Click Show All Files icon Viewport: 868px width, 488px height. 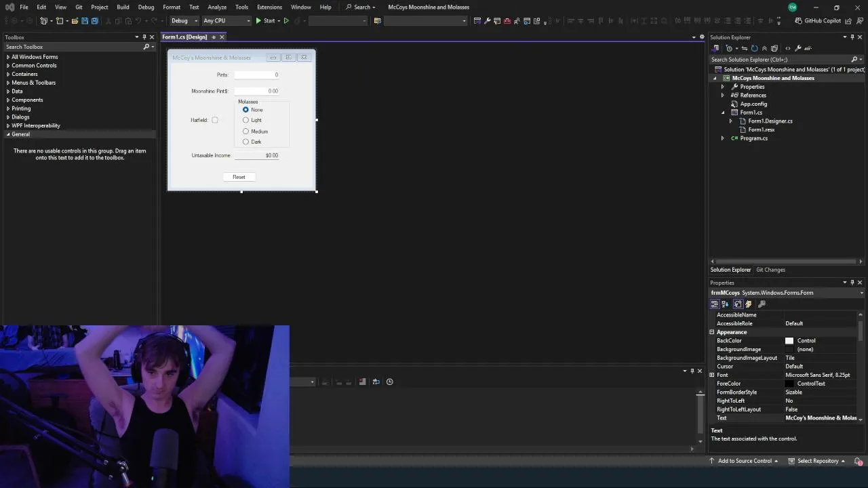(x=774, y=48)
